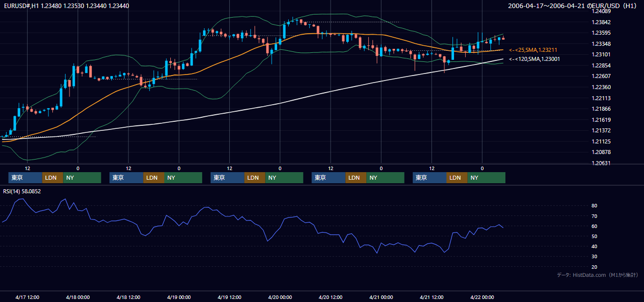Select the 4/19 00:00 time axis label
The height and width of the screenshot is (302, 644).
point(179,297)
